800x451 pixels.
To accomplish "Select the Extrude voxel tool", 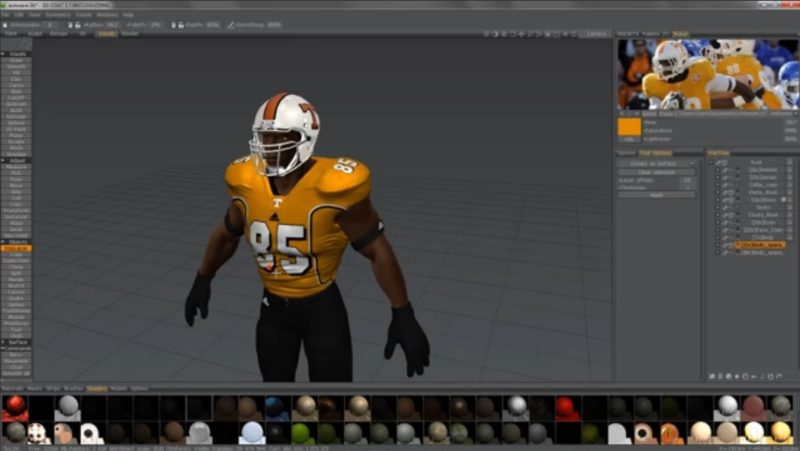I will (16, 116).
